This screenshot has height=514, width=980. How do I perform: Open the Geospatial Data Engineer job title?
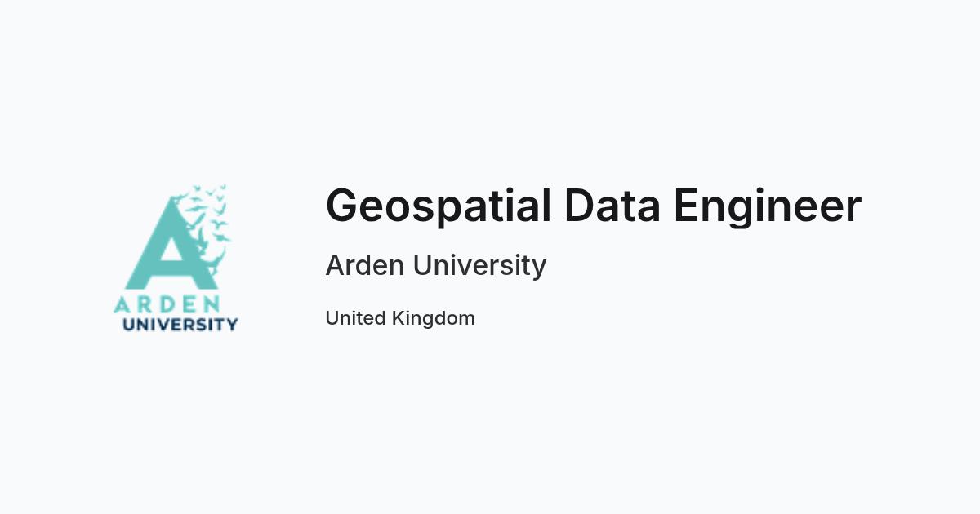tap(594, 206)
